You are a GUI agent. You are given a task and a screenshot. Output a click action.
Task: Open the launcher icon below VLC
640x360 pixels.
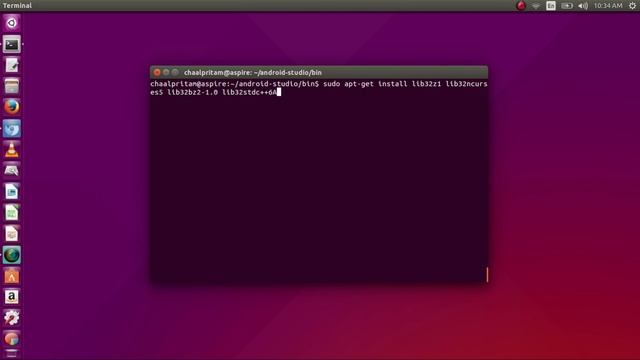pyautogui.click(x=11, y=171)
